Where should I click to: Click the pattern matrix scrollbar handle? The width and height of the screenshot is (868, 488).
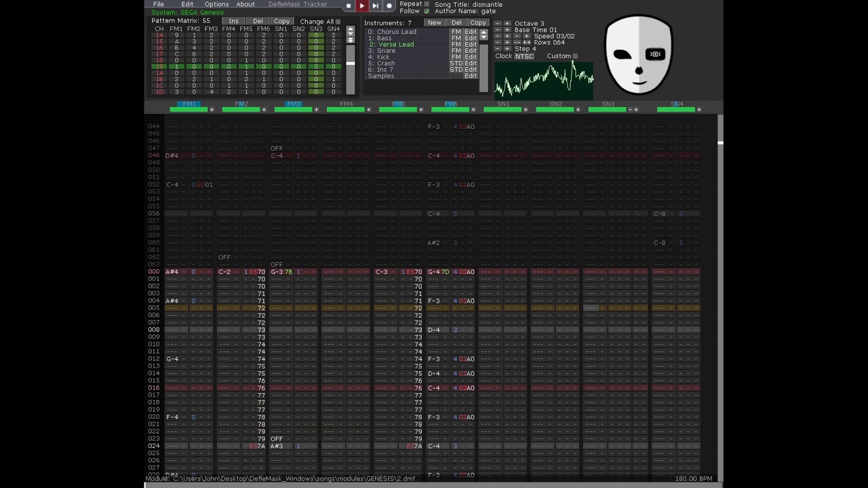pyautogui.click(x=351, y=64)
